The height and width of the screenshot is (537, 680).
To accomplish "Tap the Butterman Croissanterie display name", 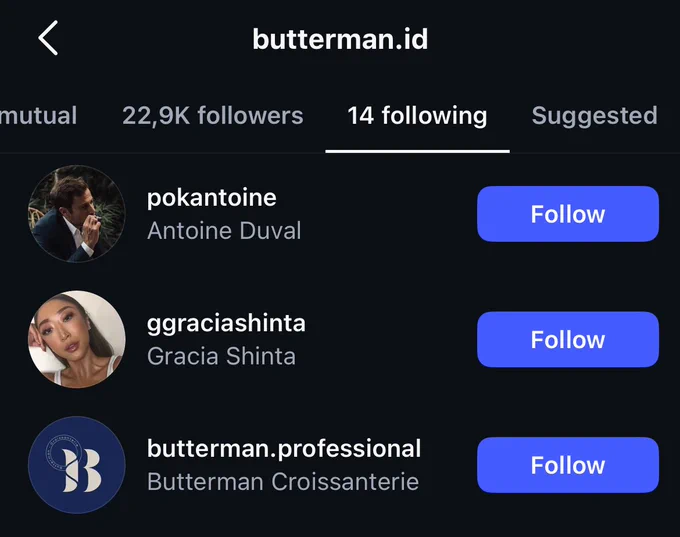I will point(283,481).
